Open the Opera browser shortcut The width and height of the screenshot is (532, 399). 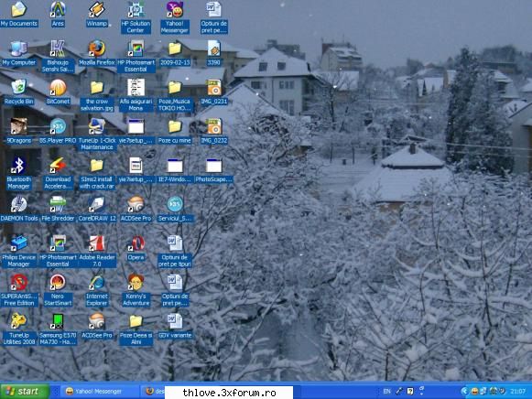pos(136,248)
